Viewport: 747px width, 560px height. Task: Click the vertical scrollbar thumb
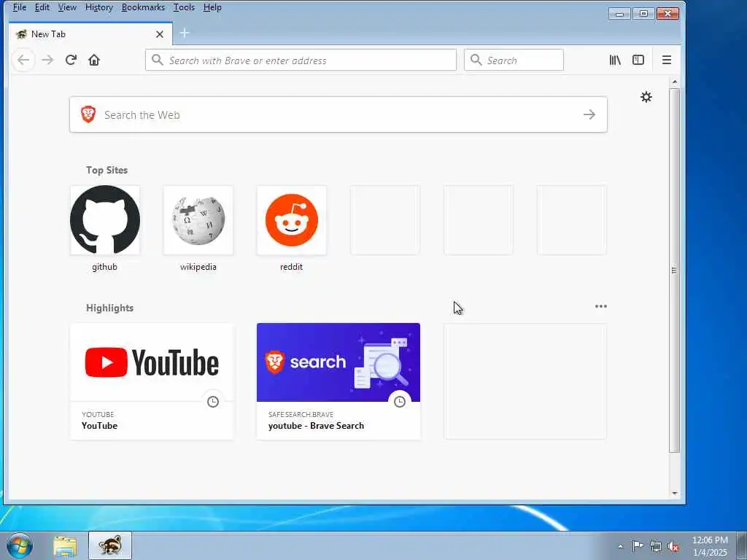[675, 270]
